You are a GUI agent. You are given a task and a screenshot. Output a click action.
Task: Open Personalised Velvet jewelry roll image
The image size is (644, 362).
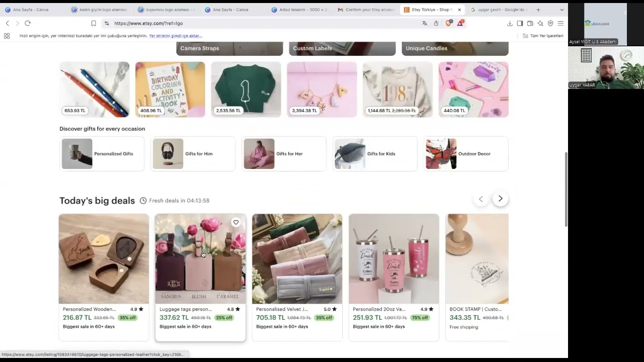point(297,259)
